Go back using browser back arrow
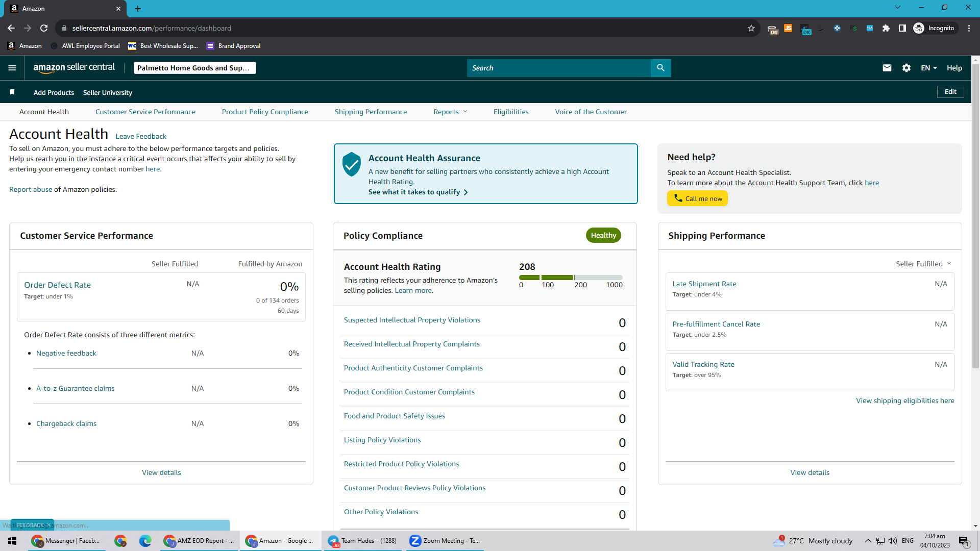The height and width of the screenshot is (551, 980). pyautogui.click(x=11, y=28)
